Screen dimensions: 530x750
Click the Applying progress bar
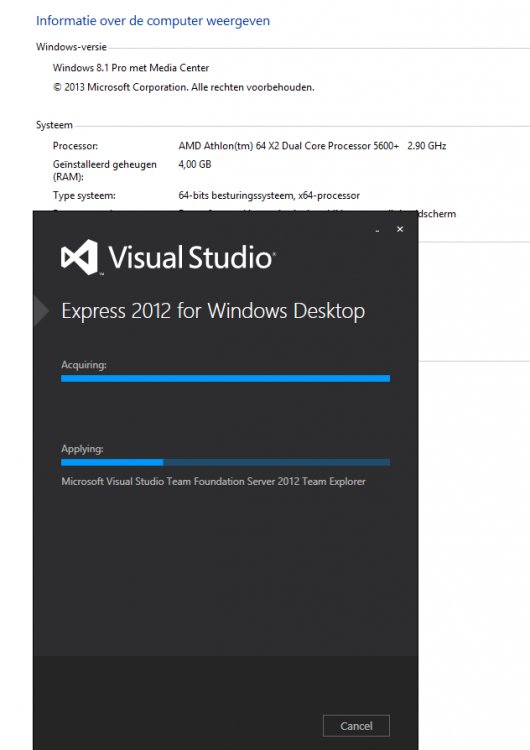[x=225, y=463]
